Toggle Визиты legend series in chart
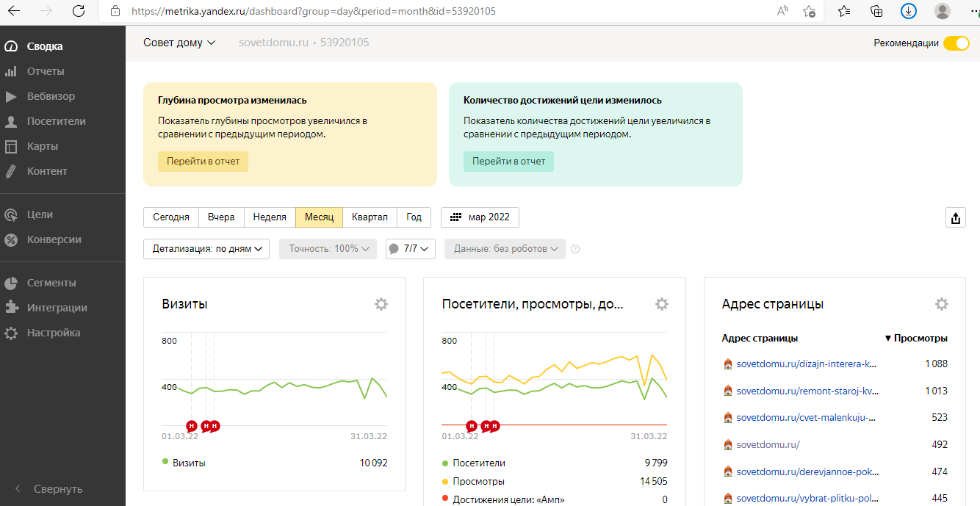 188,463
